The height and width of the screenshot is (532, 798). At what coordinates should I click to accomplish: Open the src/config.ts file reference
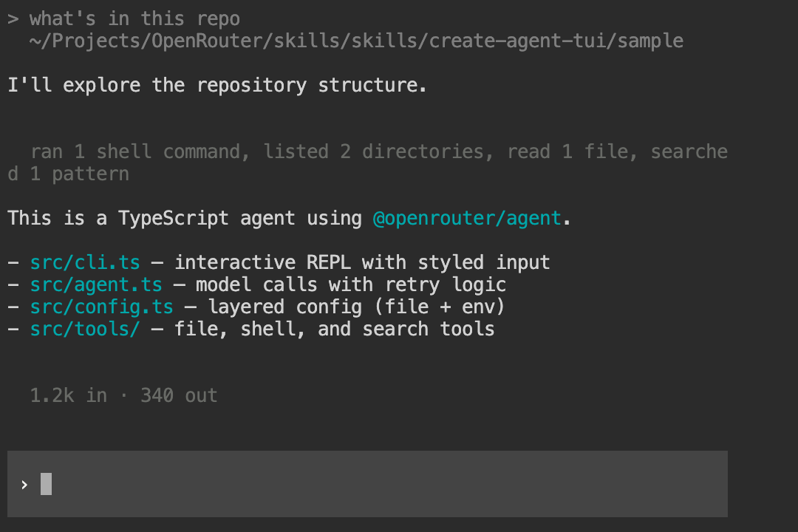point(102,307)
